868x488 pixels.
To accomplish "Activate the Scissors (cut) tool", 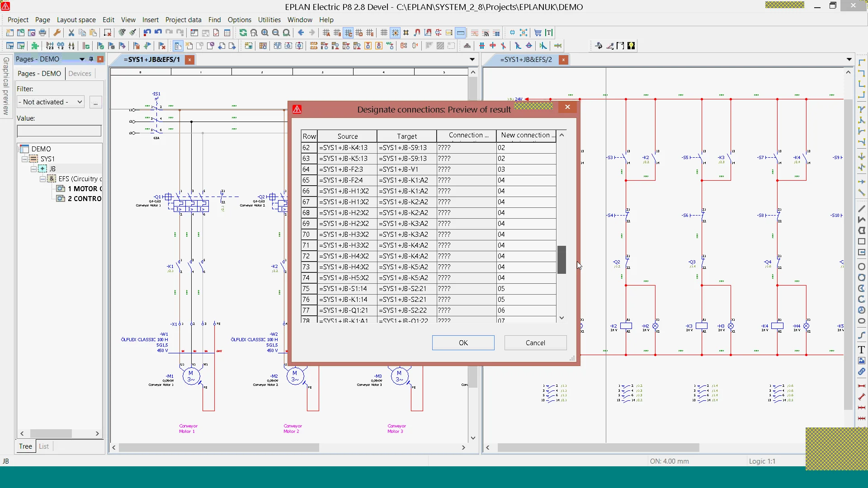I will click(x=71, y=33).
